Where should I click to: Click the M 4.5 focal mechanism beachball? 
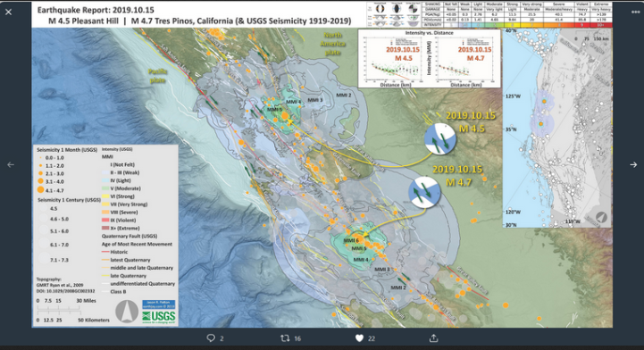click(439, 138)
